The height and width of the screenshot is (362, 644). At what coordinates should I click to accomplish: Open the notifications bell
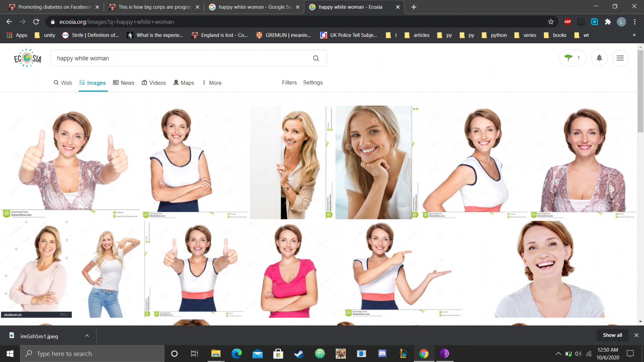pos(599,58)
